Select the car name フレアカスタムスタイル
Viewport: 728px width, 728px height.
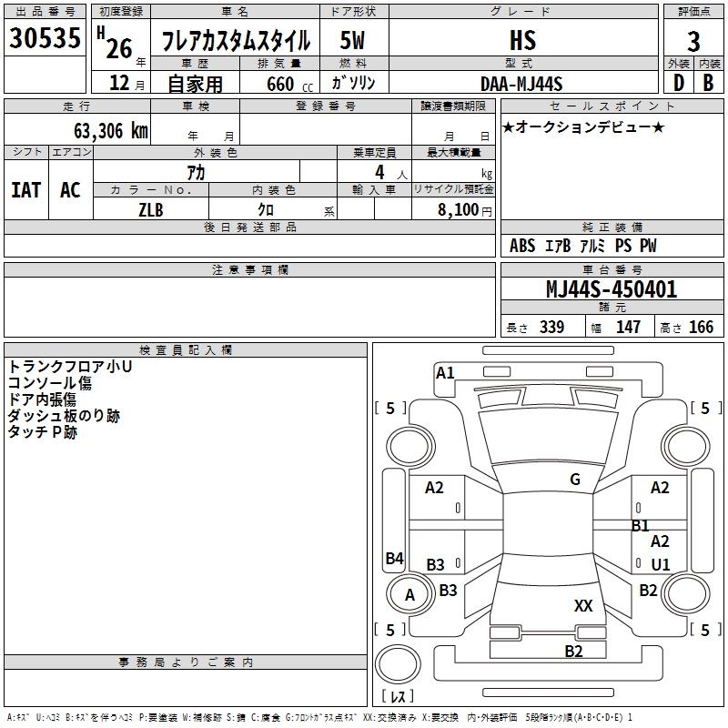236,40
